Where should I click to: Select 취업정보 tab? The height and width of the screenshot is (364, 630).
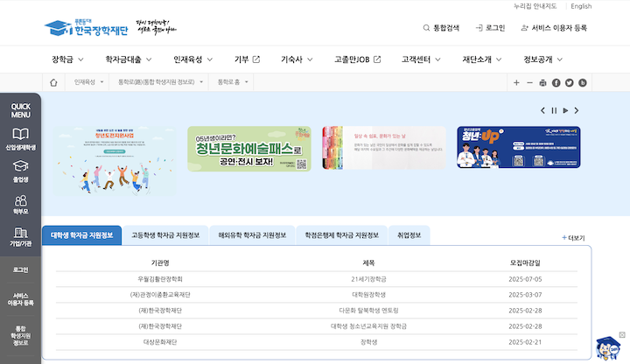pyautogui.click(x=409, y=235)
